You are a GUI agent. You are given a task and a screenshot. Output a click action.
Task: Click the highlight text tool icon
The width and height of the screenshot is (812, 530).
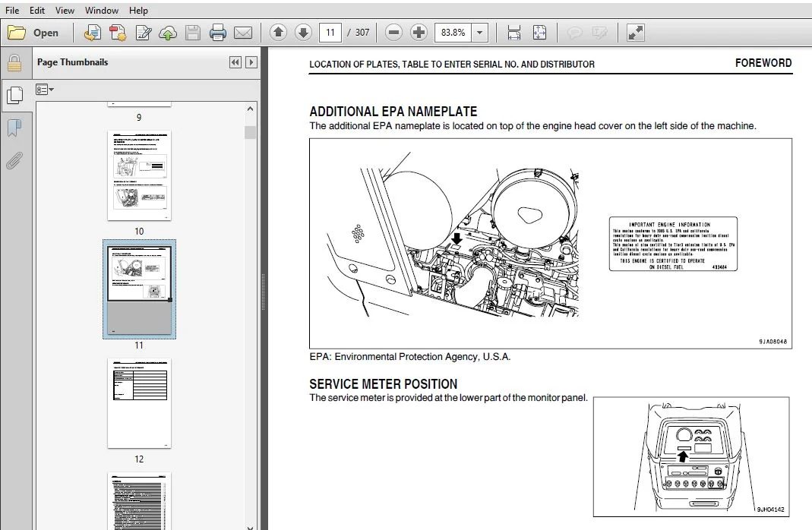599,33
